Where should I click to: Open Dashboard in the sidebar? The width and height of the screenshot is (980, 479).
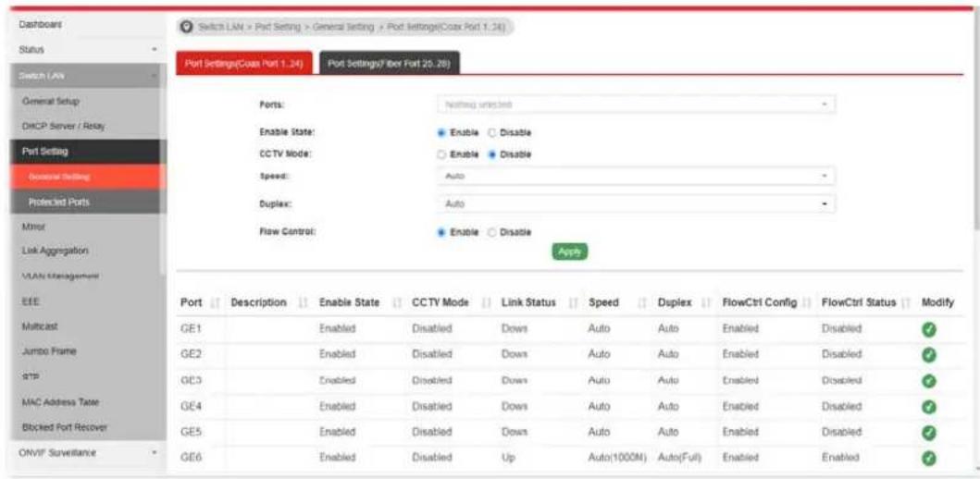point(41,24)
